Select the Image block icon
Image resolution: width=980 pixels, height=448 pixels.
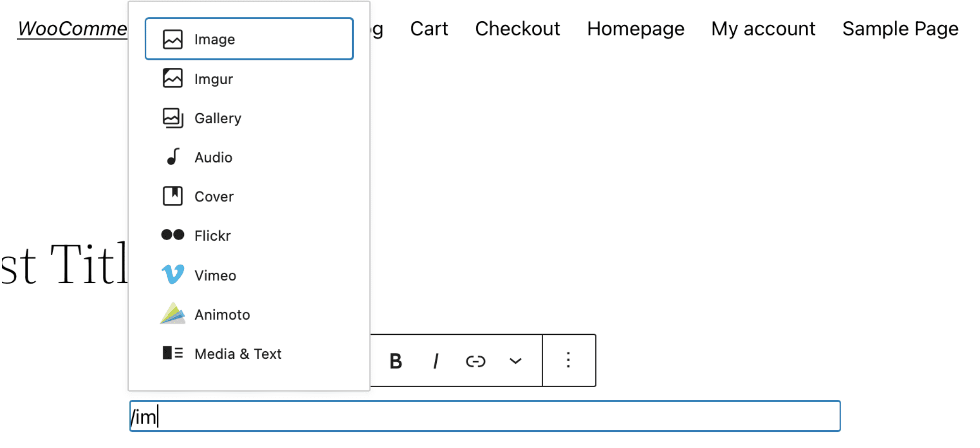point(172,39)
